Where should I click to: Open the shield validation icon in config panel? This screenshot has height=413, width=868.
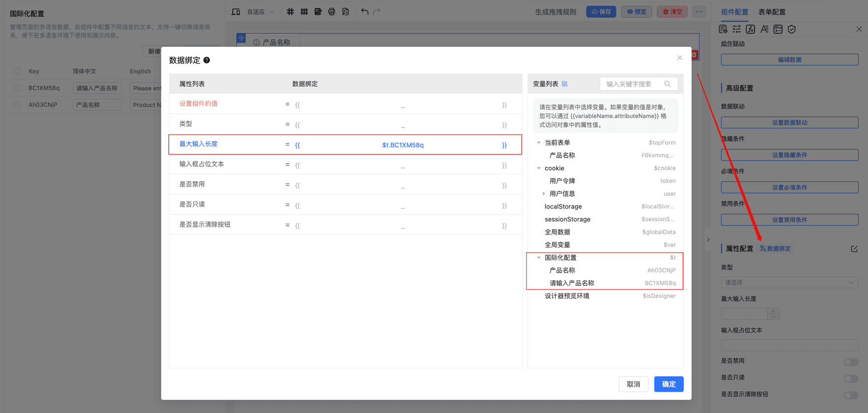coord(791,29)
